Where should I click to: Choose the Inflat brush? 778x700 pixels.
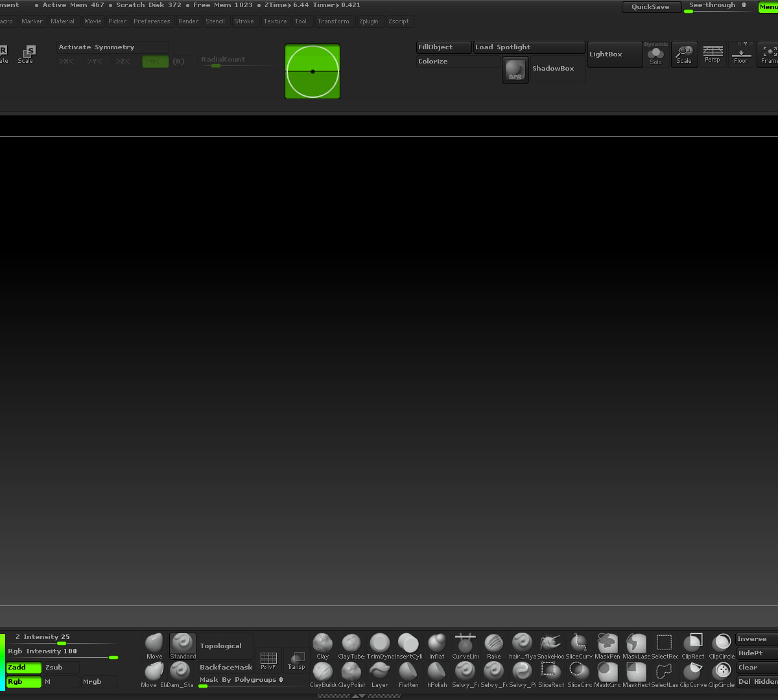(x=437, y=646)
